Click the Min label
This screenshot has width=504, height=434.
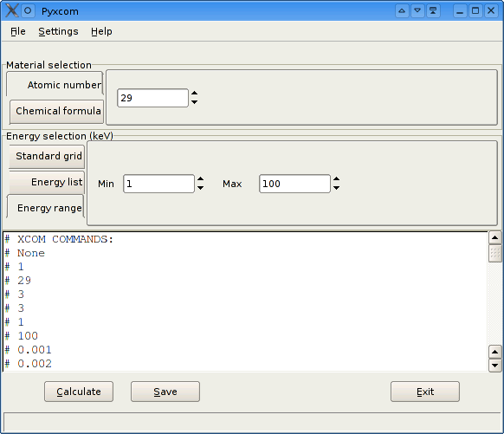(106, 184)
